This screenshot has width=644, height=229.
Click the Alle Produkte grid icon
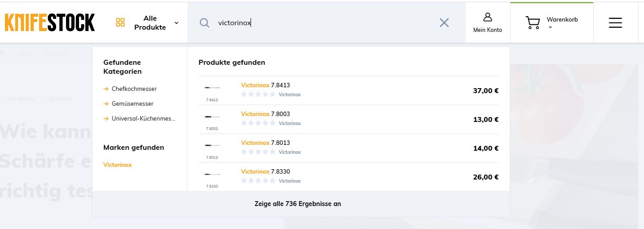tap(120, 22)
